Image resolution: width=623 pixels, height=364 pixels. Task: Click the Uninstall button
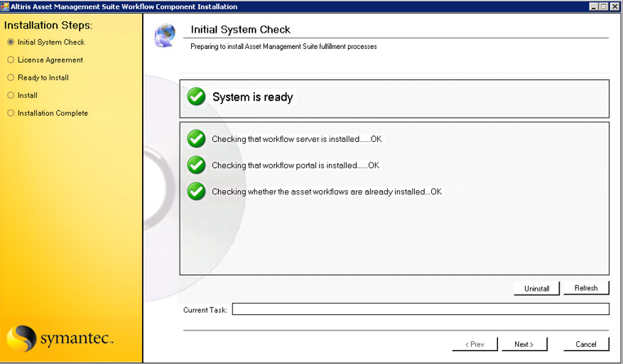click(536, 289)
